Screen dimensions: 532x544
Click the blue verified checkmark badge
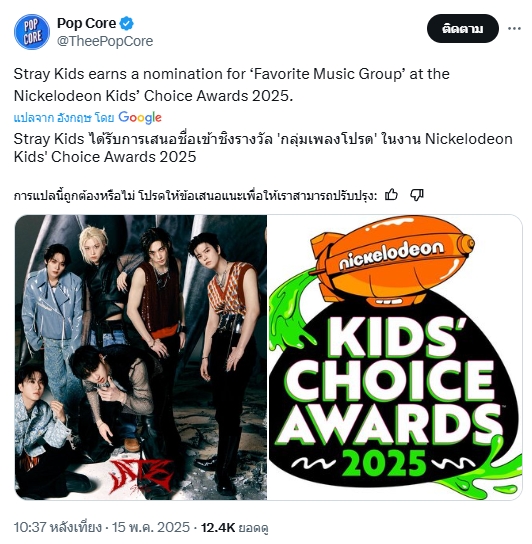point(126,24)
